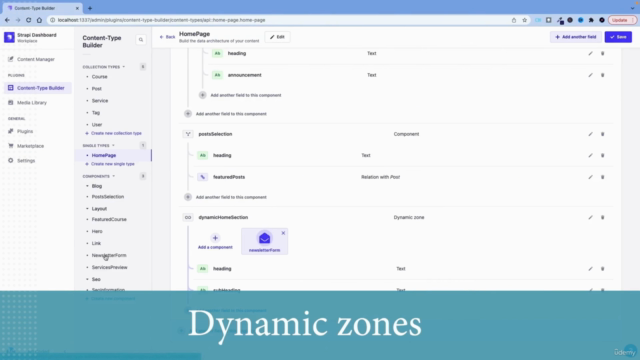640x360 pixels.
Task: Reload the browser page
Action: (28, 20)
